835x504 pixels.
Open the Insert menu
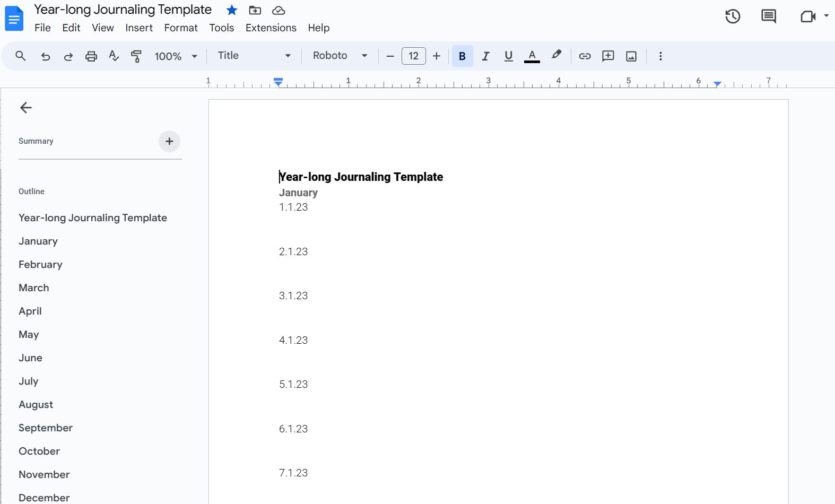pyautogui.click(x=139, y=28)
